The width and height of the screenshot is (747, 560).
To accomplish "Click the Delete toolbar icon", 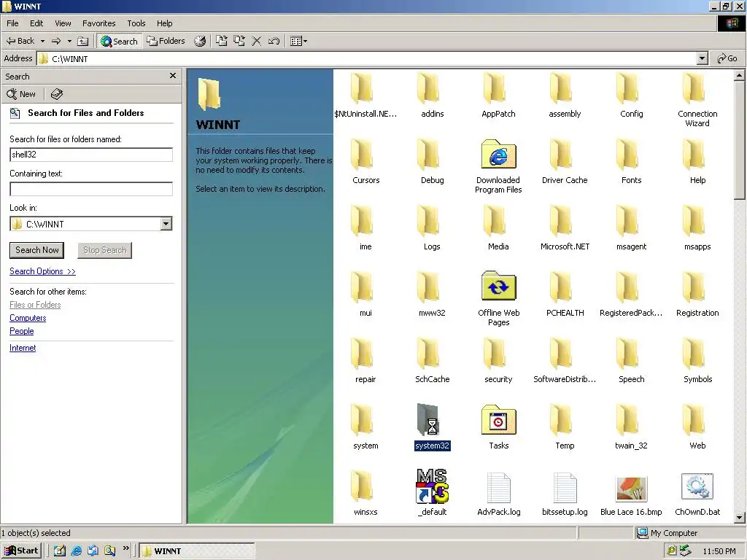I will pos(256,41).
